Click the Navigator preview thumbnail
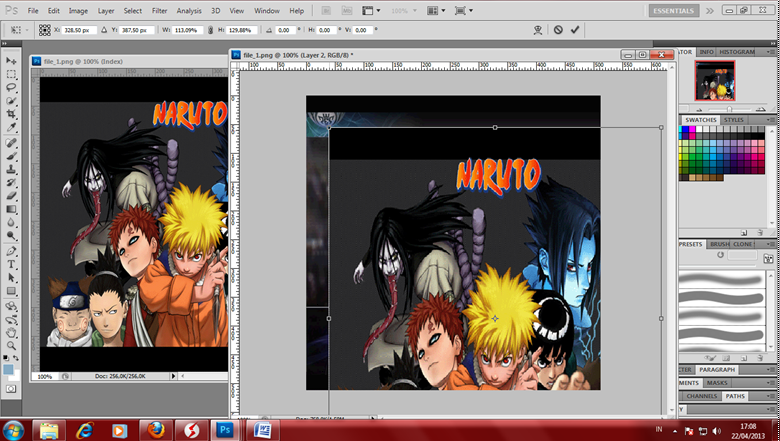 coord(715,81)
